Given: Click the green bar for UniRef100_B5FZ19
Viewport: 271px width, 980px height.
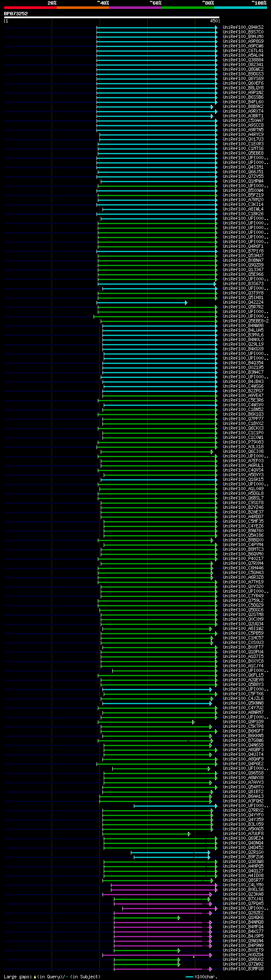Looking at the screenshot, I should pos(158,195).
